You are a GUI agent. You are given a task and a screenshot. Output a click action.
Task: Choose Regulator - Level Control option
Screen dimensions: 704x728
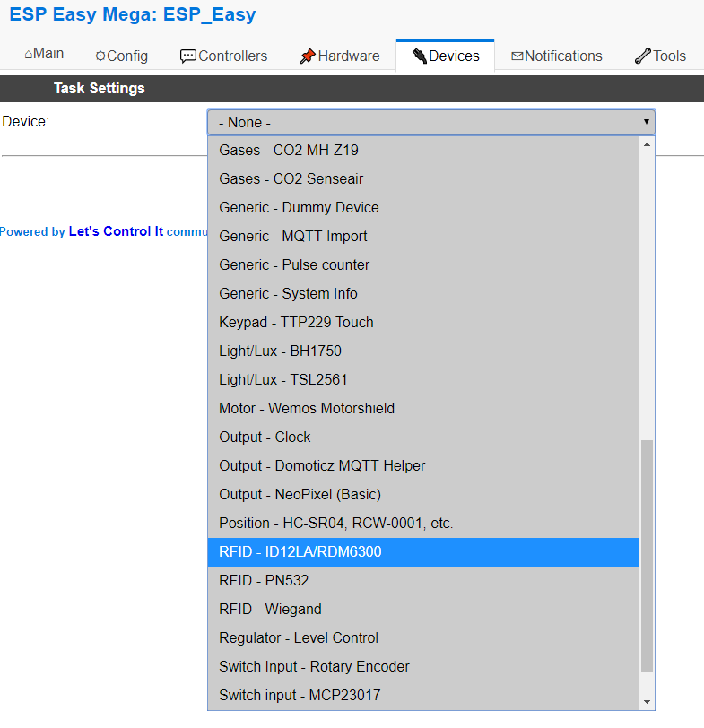[x=299, y=637]
